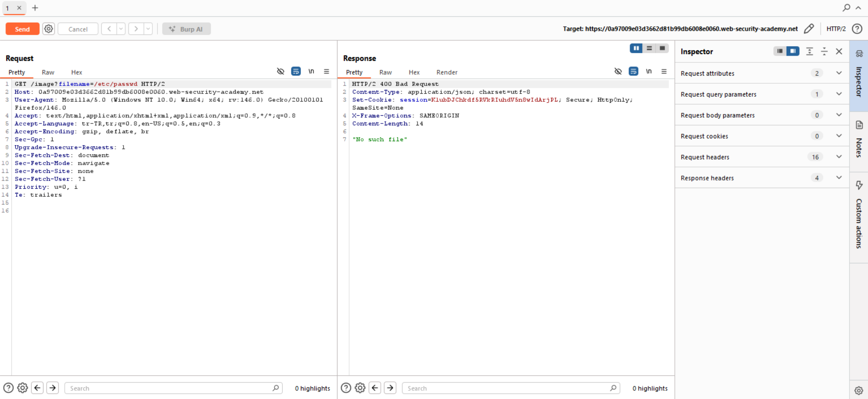Image resolution: width=868 pixels, height=399 pixels.
Task: Click the Cancel button
Action: pos(78,29)
